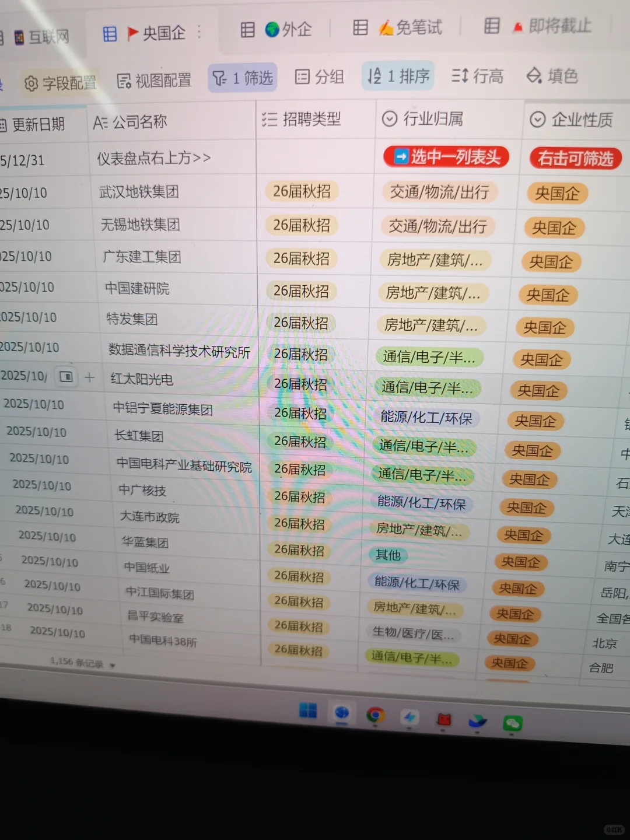
Task: Click the list icon on 招聘类型 column header
Action: tap(269, 119)
